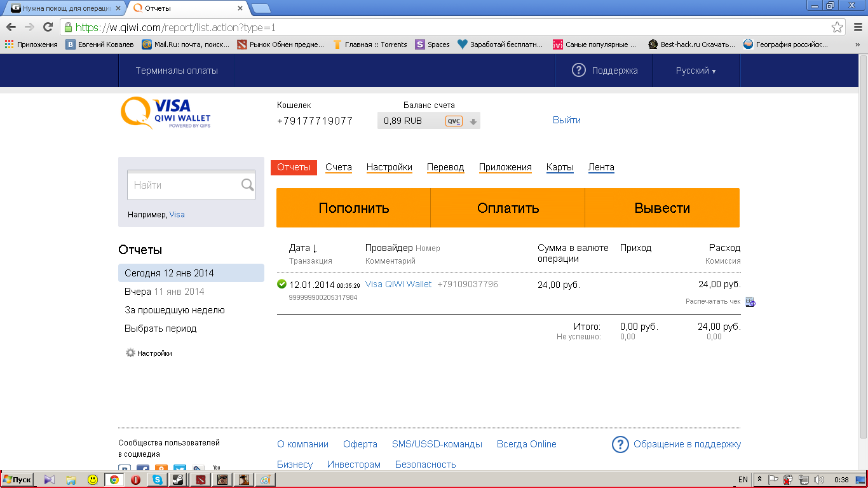Expand hidden system tray icons
This screenshot has width=868, height=488.
point(759,480)
